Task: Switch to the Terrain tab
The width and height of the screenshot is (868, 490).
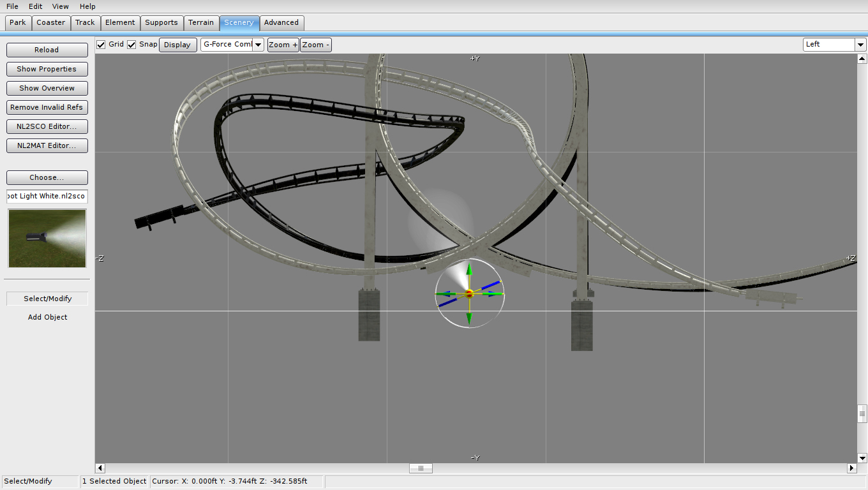Action: [201, 22]
